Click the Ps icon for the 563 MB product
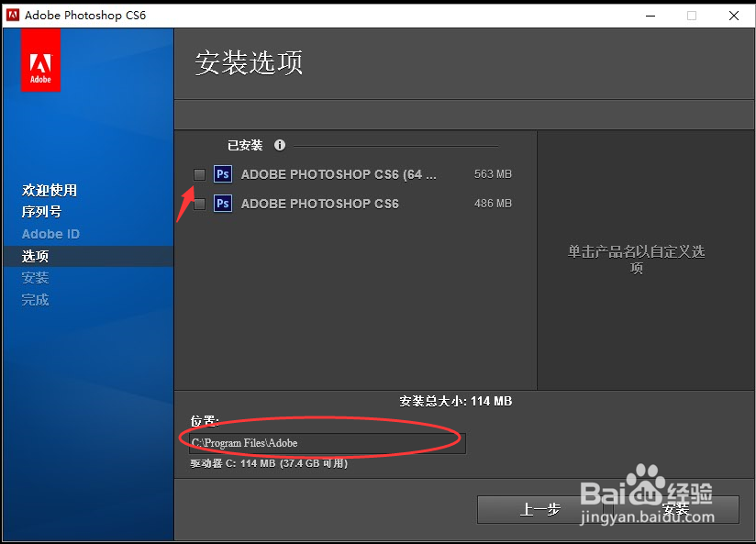756x544 pixels. pos(223,174)
